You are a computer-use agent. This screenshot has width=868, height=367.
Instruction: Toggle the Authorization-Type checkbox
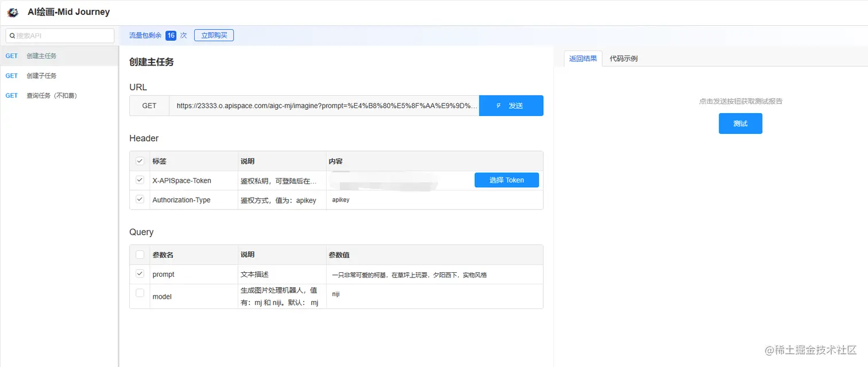[139, 200]
